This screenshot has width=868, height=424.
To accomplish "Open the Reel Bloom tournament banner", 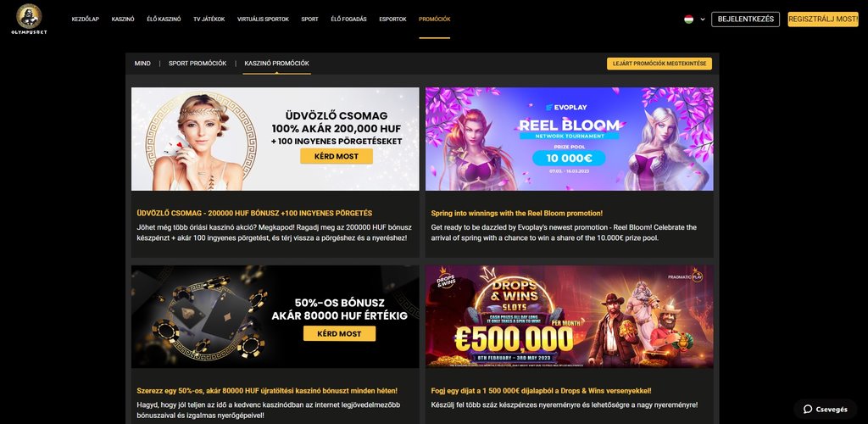I will [x=569, y=139].
